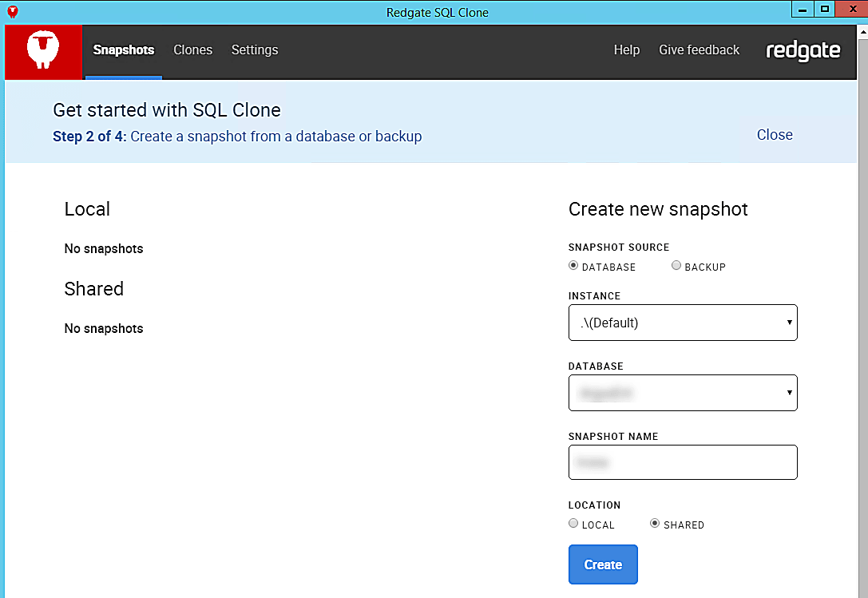868x598 pixels.
Task: Choose SHARED snapshot location
Action: coord(654,522)
